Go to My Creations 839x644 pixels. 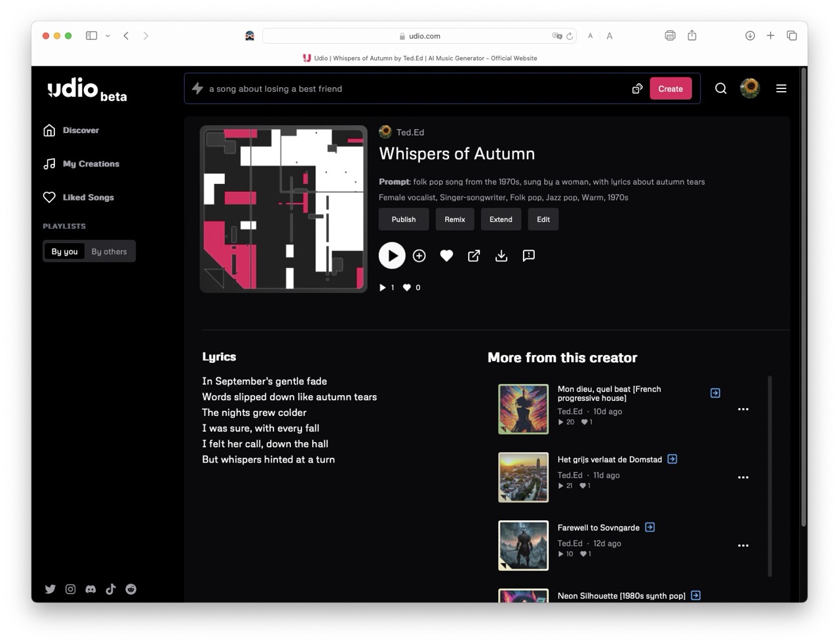[90, 164]
